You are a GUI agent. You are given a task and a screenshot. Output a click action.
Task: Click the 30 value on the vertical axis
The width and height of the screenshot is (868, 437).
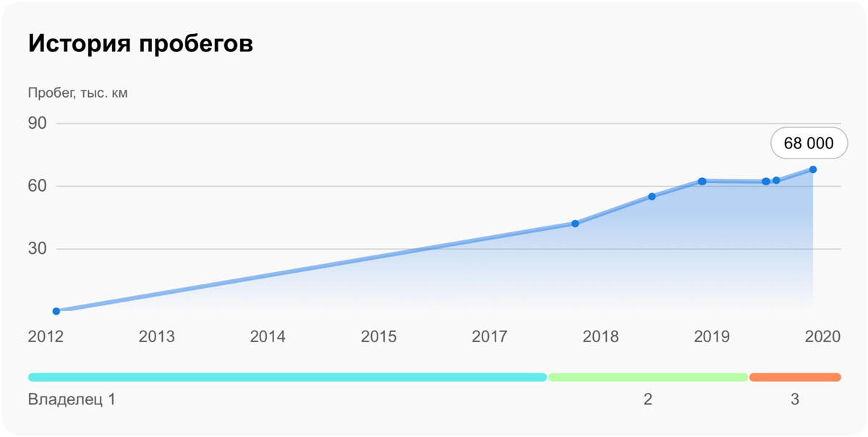tap(38, 249)
